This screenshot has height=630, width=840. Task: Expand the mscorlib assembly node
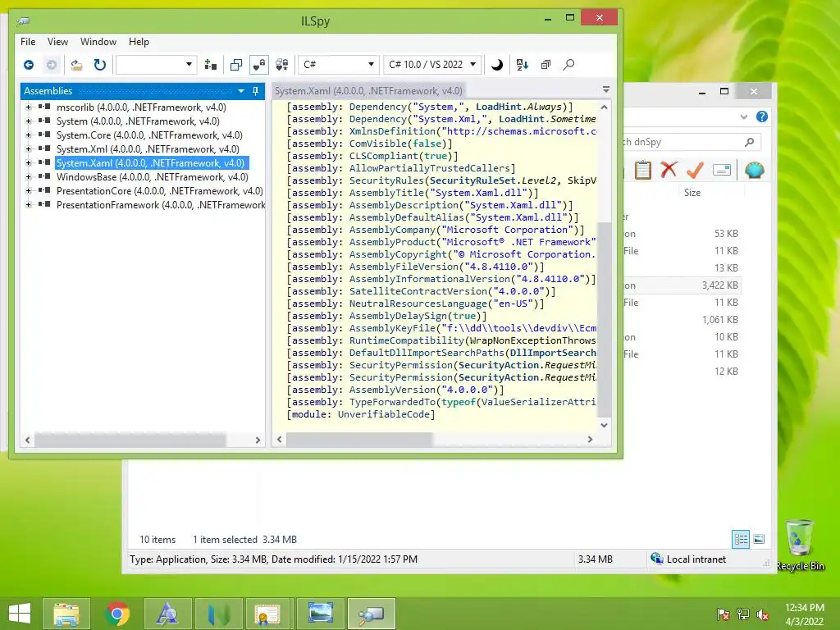(x=29, y=107)
